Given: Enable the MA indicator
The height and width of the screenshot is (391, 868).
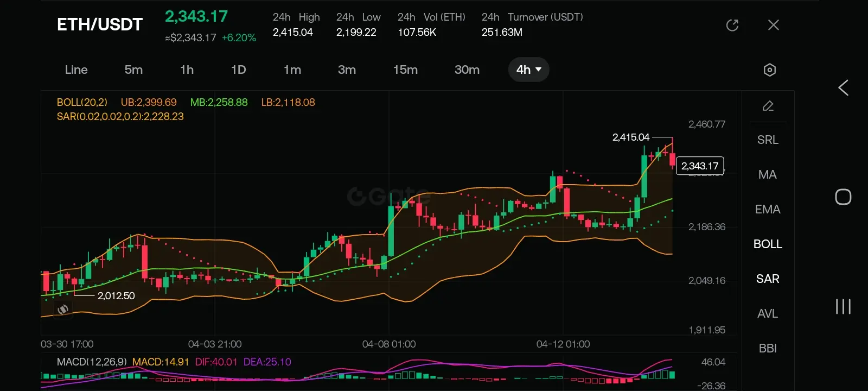Looking at the screenshot, I should click(x=768, y=175).
